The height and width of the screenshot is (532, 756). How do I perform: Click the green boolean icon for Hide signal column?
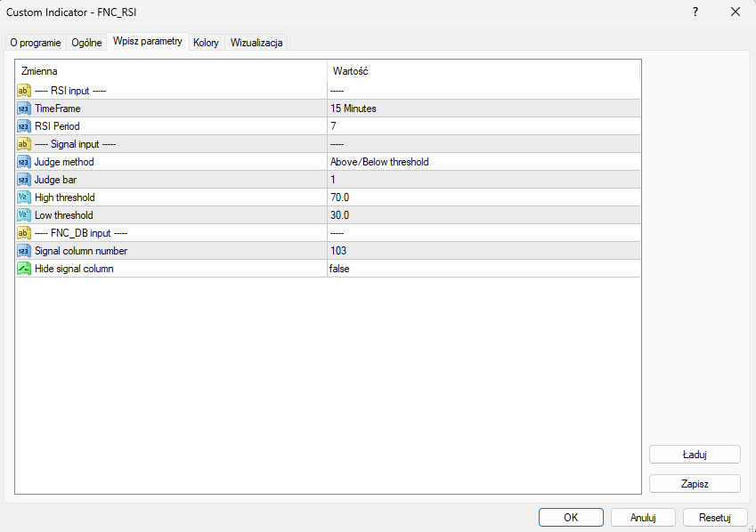pos(24,269)
